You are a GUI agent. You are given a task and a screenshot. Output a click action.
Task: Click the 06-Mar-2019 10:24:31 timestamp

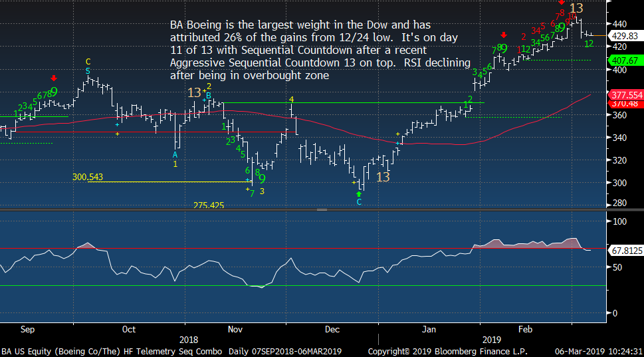click(x=598, y=352)
